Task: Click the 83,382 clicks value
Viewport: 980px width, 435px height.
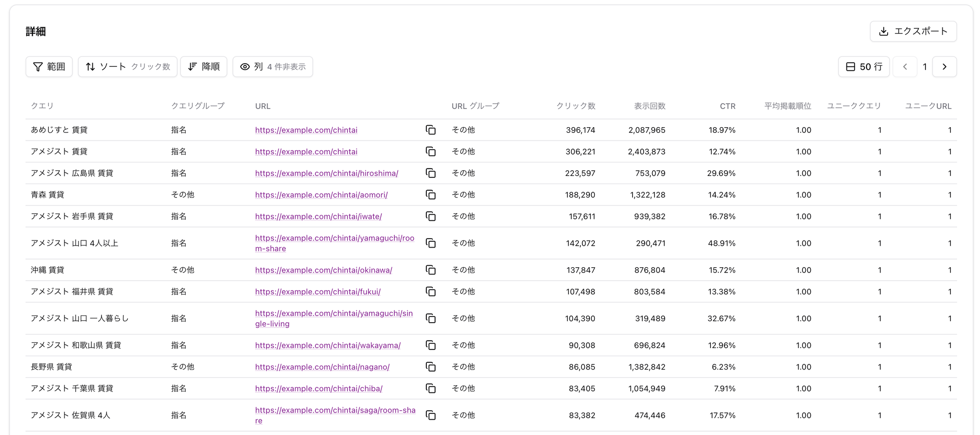Action: coord(582,415)
